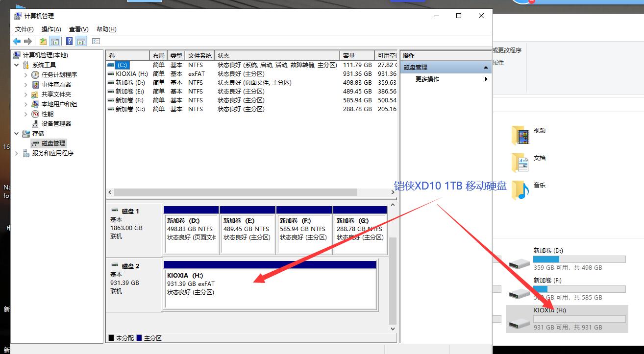Click the 性能 gauge icon in the tree
Image resolution: width=644 pixels, height=354 pixels.
(35, 114)
